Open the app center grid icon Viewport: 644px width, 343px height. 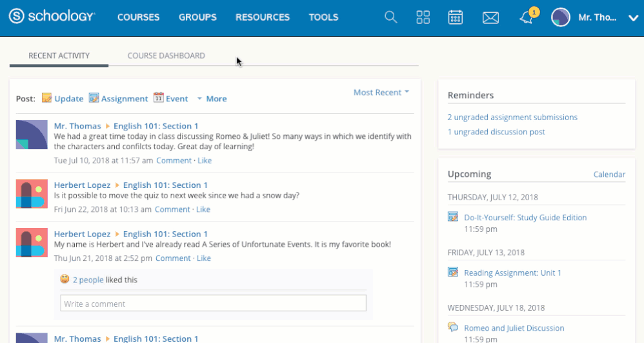coord(423,17)
